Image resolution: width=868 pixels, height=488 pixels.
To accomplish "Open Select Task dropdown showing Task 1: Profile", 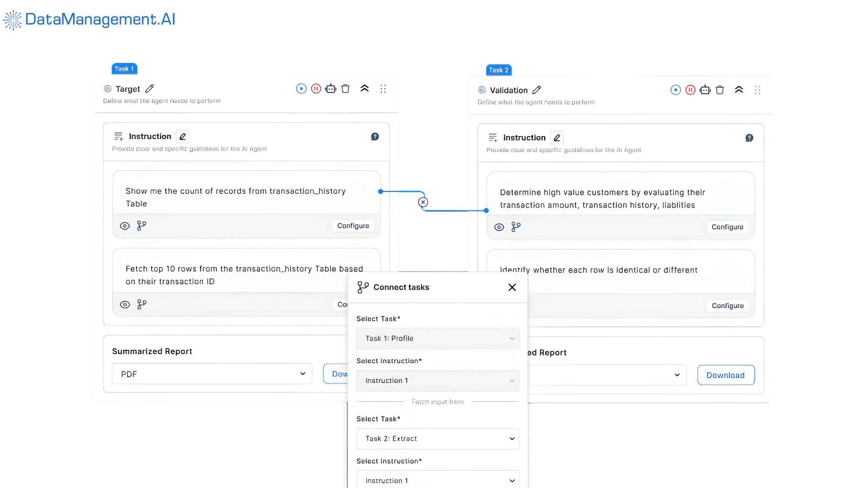I will pyautogui.click(x=438, y=338).
